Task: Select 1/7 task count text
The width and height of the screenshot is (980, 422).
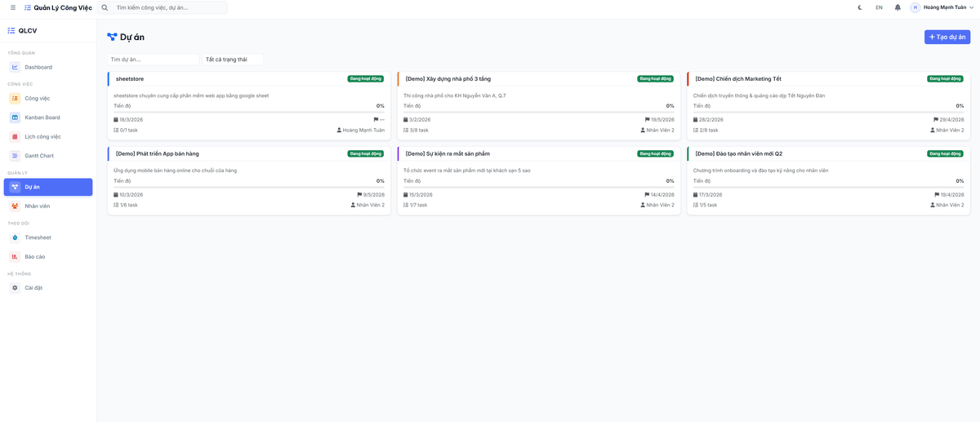Action: pos(419,205)
